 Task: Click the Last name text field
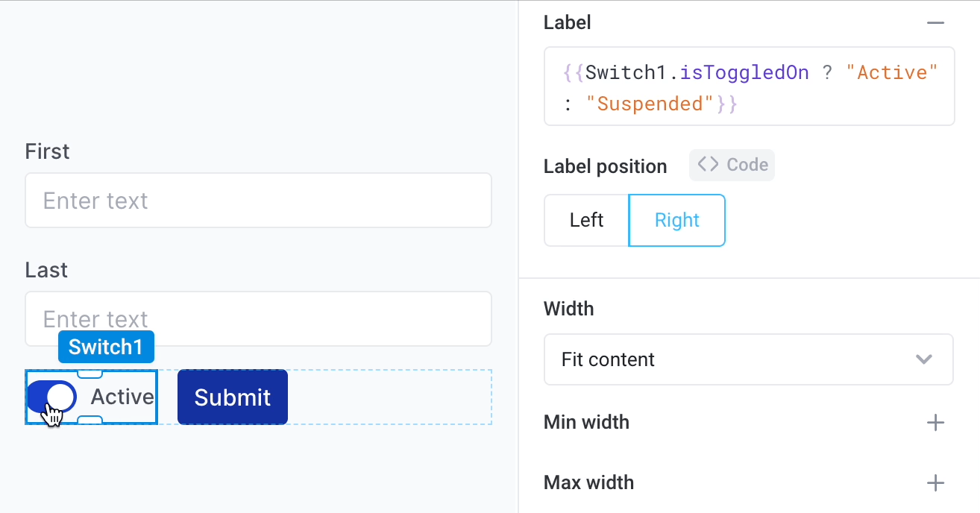258,318
